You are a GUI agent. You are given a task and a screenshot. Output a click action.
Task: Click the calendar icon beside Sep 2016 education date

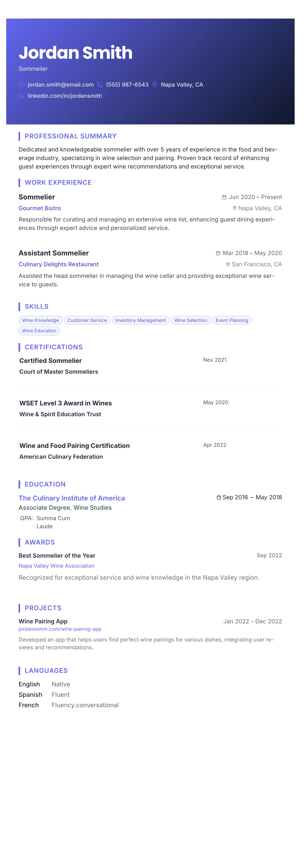click(x=219, y=497)
